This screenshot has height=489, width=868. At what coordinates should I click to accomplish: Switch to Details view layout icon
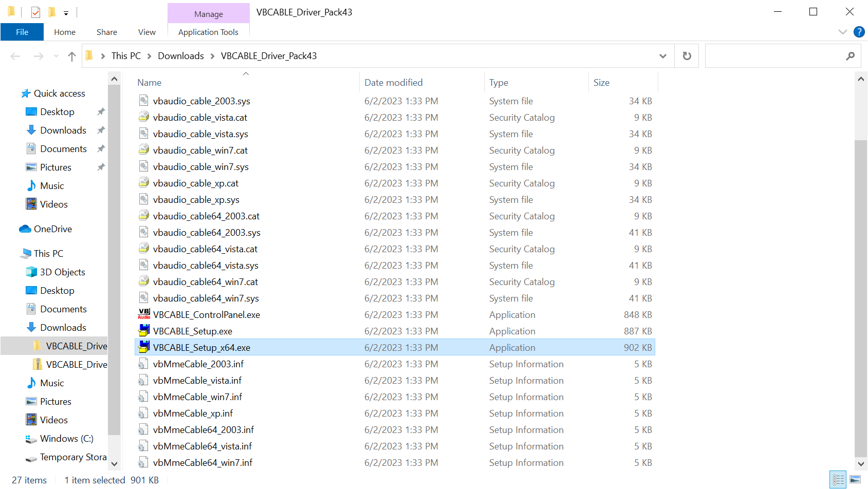tap(838, 480)
